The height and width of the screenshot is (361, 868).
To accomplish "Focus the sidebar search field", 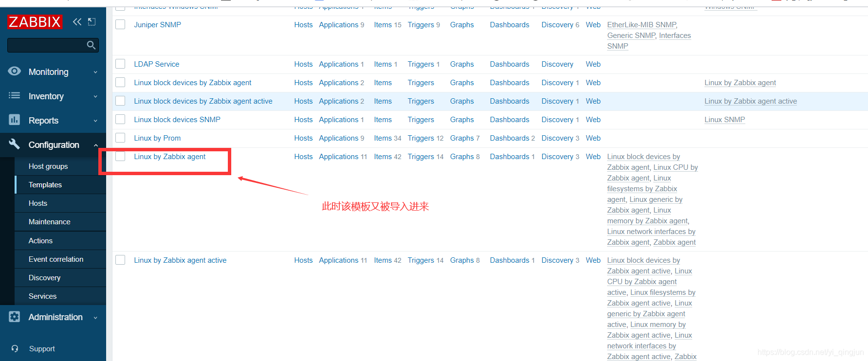I will coord(53,45).
